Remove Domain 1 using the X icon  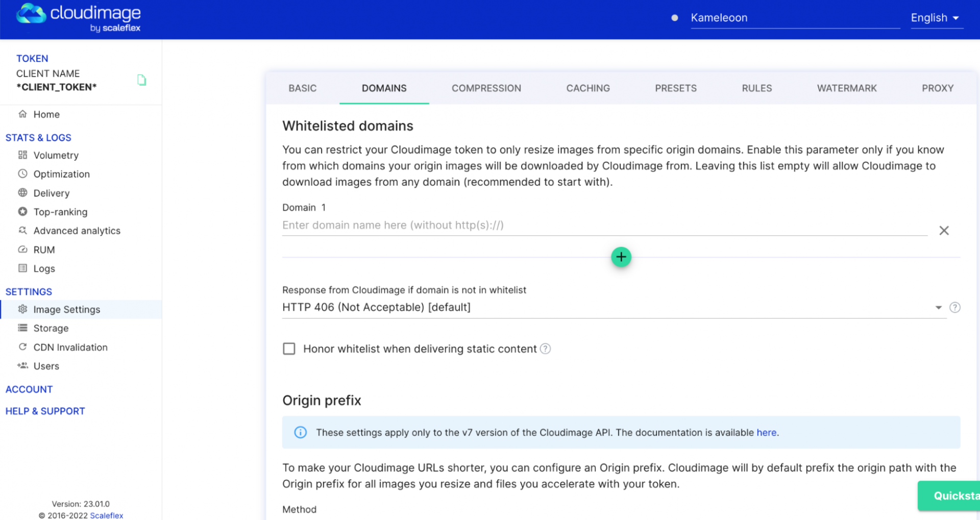pos(944,231)
